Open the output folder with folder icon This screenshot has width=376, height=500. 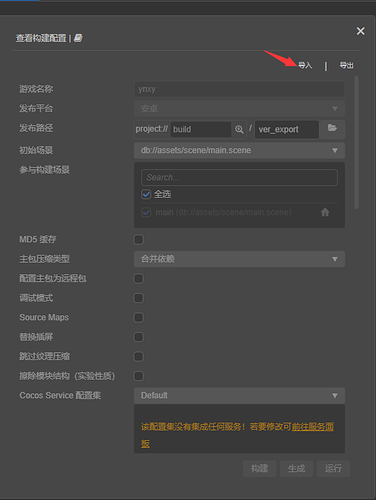pos(332,128)
